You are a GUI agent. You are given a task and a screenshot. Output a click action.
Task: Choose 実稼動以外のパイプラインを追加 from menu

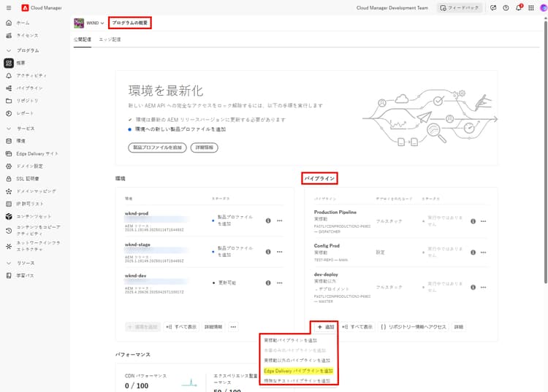297,360
